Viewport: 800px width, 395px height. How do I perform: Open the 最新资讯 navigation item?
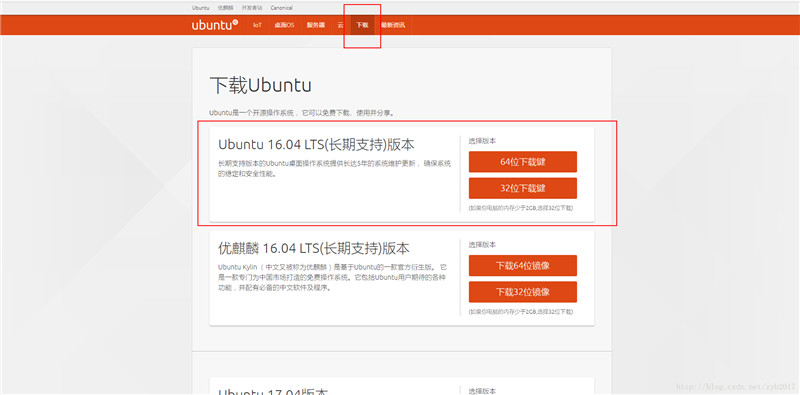point(393,25)
